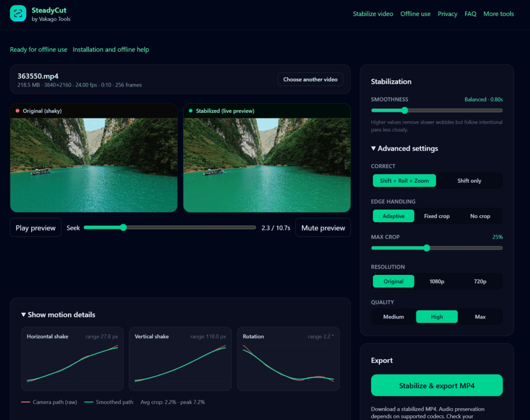Select No crop edge handling

480,216
